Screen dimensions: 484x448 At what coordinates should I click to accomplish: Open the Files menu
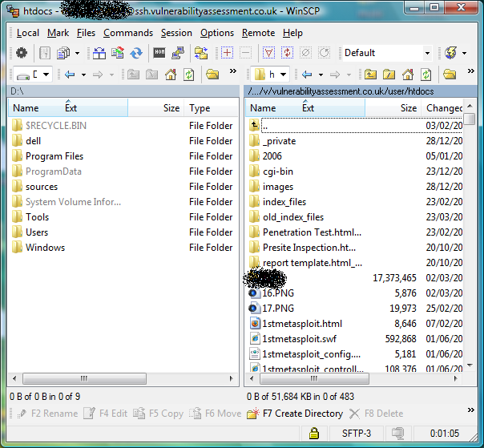[86, 33]
